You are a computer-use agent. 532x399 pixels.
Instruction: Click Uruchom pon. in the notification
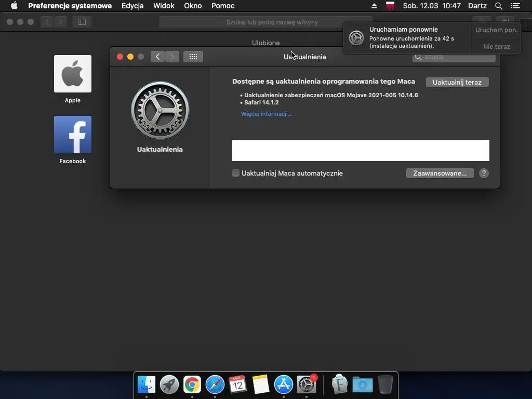point(496,30)
